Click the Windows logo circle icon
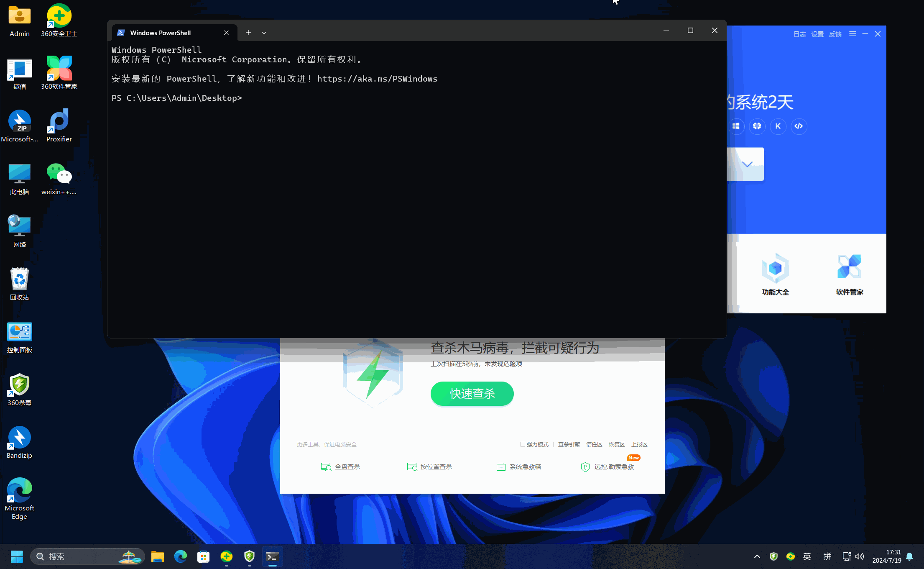 [736, 126]
